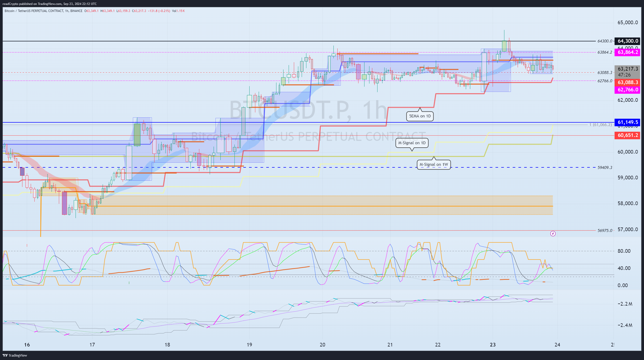Screen dimensions: 644x360
Task: Click the red 63,088.3 price label
Action: [x=628, y=82]
